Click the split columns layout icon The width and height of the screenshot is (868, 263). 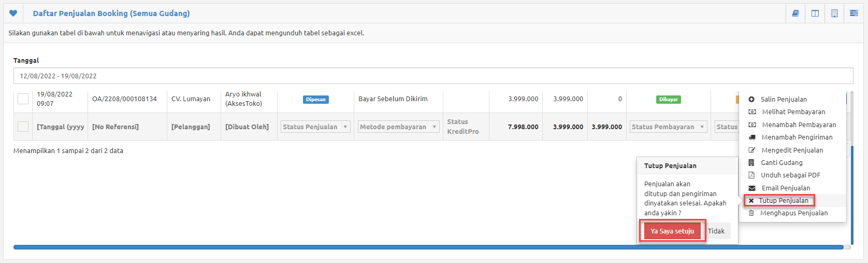click(x=815, y=13)
